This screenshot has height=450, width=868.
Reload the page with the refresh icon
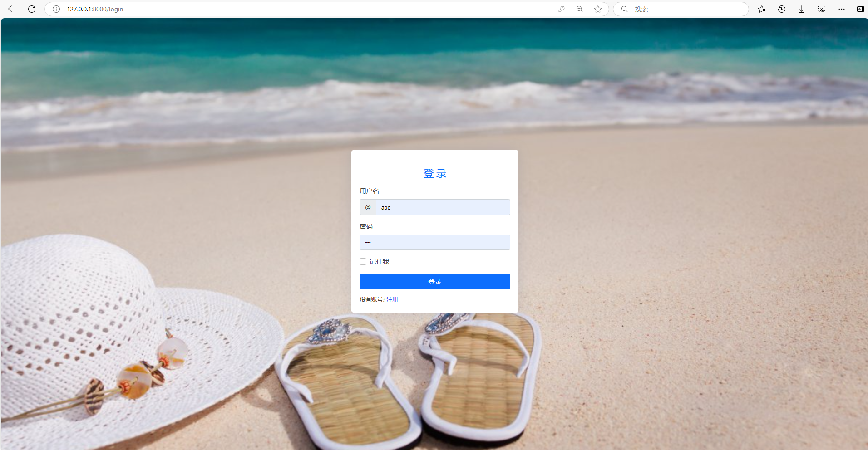coord(32,9)
